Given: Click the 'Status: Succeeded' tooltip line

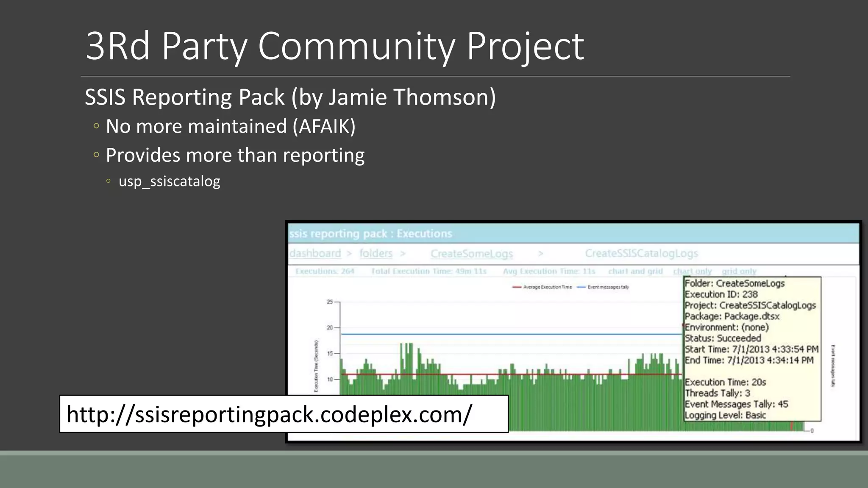Looking at the screenshot, I should [723, 338].
